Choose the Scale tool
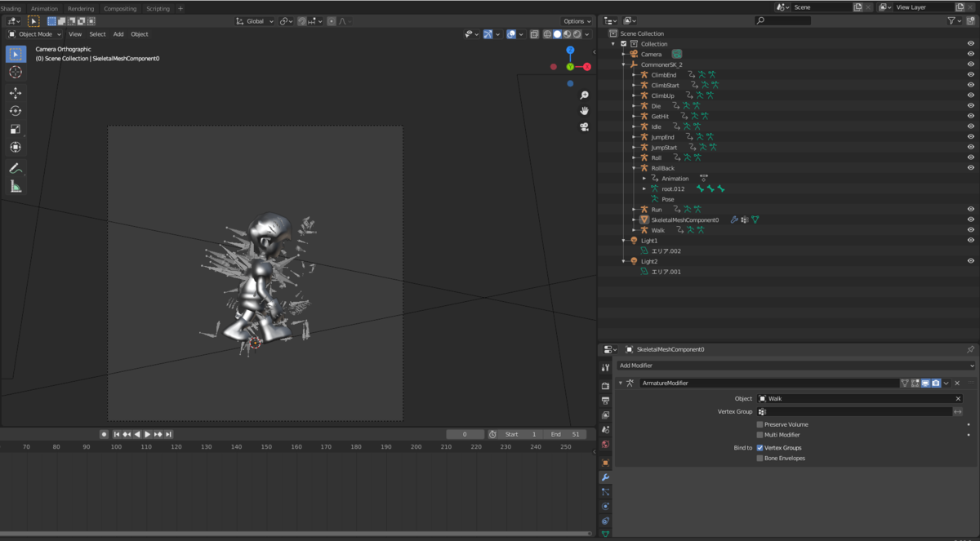980x541 pixels. coord(16,129)
